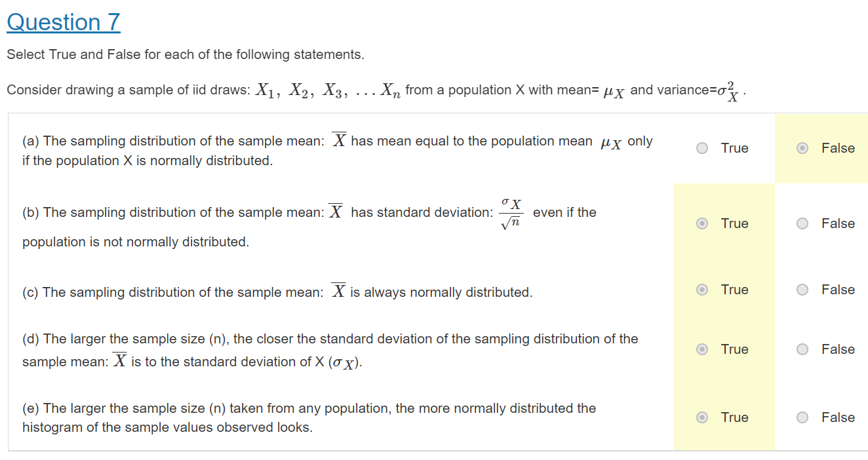The image size is (868, 460).
Task: Select False for statement (c)
Action: click(x=802, y=290)
